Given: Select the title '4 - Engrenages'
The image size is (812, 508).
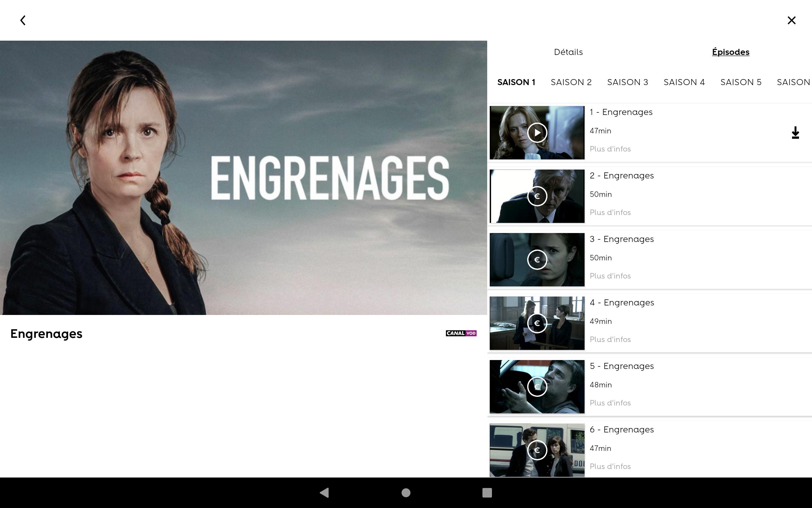Looking at the screenshot, I should click(622, 303).
